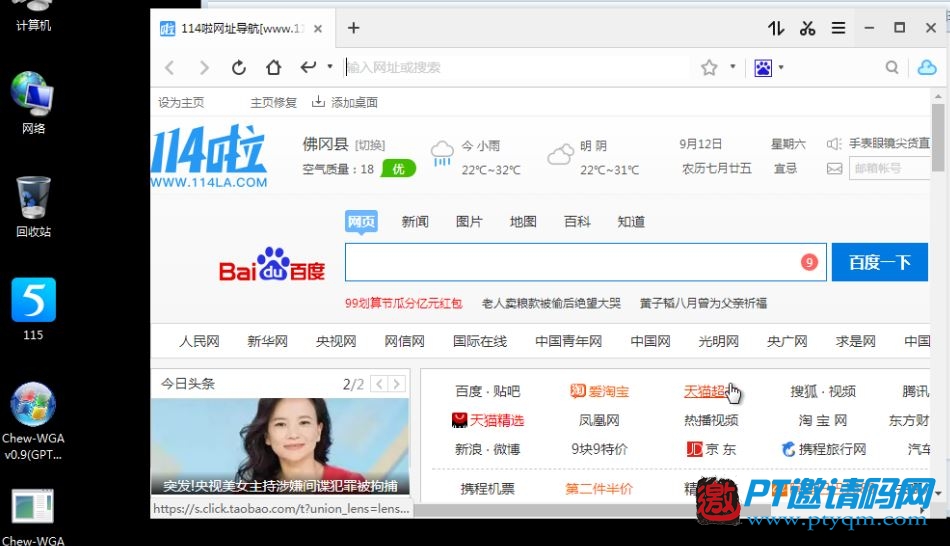This screenshot has width=950, height=546.
Task: Bookmark page with the star icon
Action: pos(709,67)
